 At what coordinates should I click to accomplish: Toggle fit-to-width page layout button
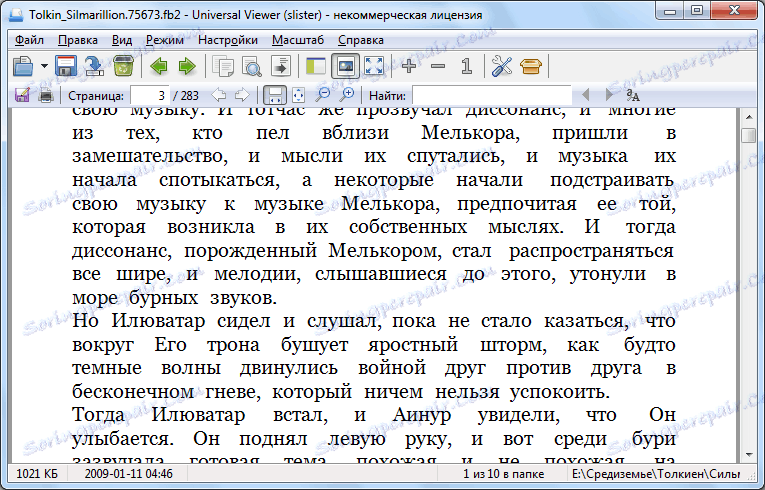point(275,95)
